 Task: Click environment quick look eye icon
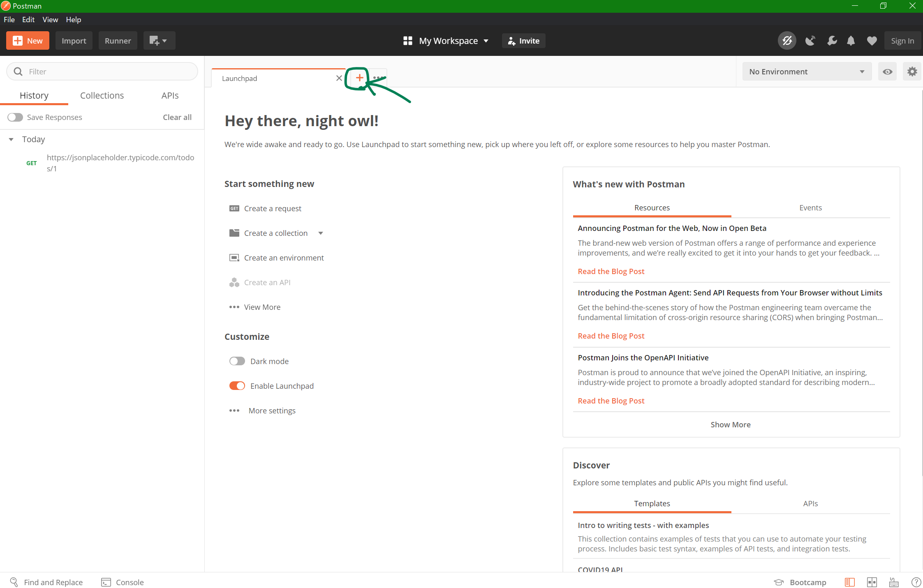point(887,71)
